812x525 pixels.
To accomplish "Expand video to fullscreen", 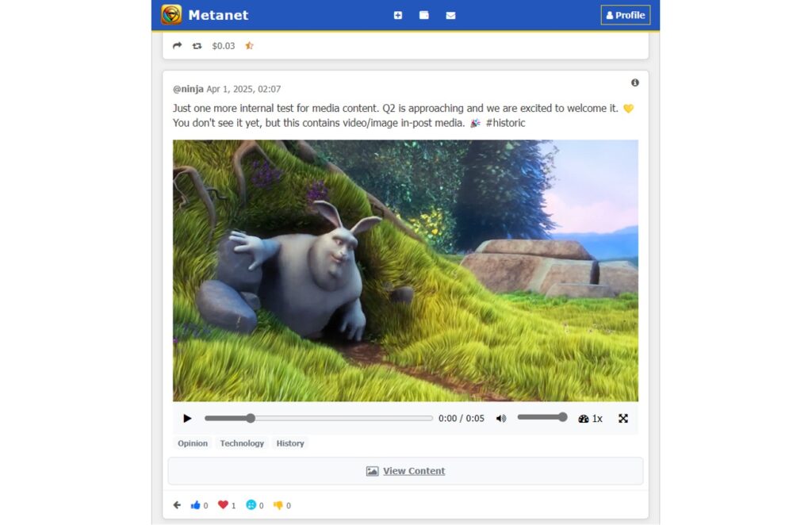I will click(623, 419).
